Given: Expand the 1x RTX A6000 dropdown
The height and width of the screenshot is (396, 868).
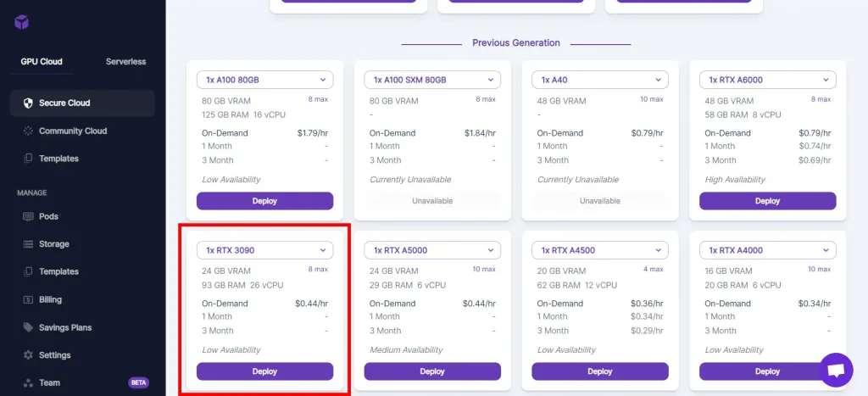Looking at the screenshot, I should pos(767,80).
